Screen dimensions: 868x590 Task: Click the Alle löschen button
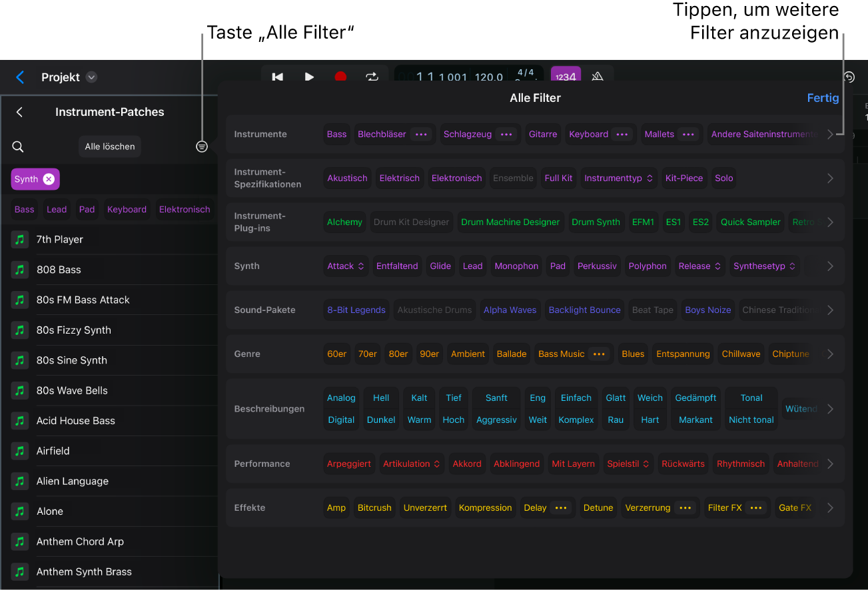pyautogui.click(x=110, y=147)
